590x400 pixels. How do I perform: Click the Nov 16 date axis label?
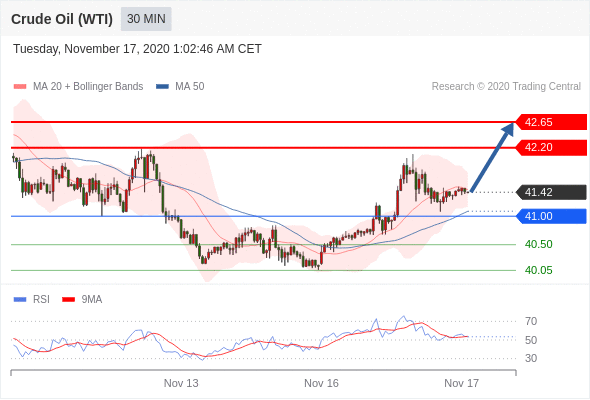point(321,383)
